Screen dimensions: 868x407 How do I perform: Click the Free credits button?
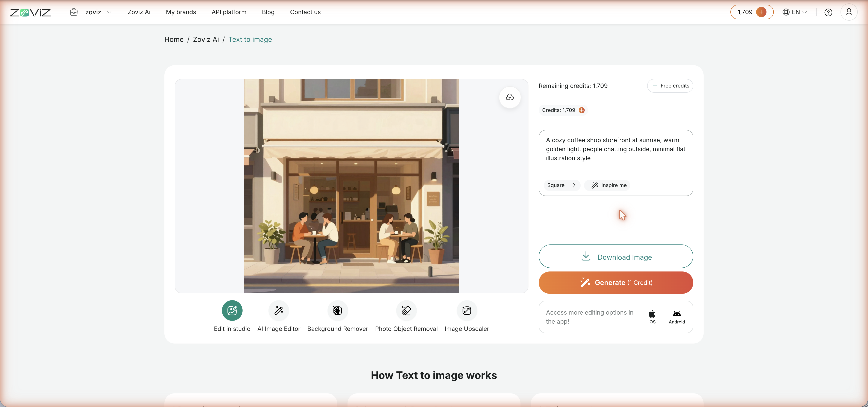point(670,86)
